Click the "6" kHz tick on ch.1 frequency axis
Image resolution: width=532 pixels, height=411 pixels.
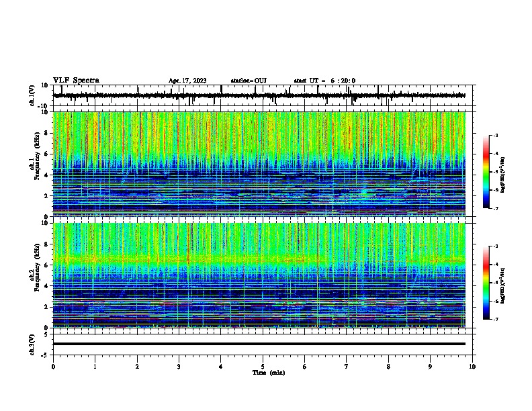point(46,154)
